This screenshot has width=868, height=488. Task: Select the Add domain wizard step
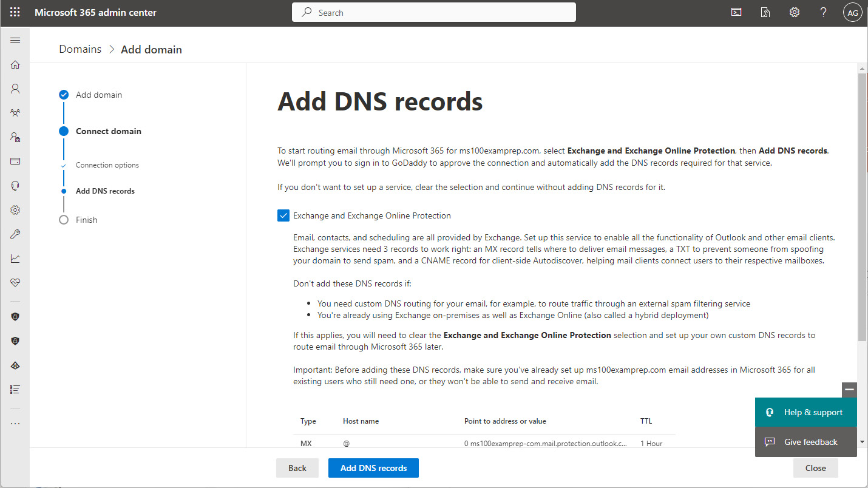click(x=91, y=95)
